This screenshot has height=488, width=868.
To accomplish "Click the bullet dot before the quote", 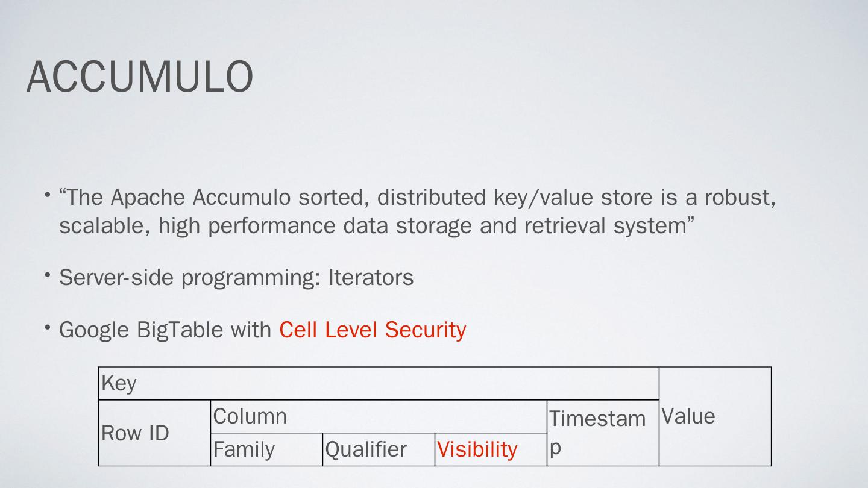I will coord(47,195).
